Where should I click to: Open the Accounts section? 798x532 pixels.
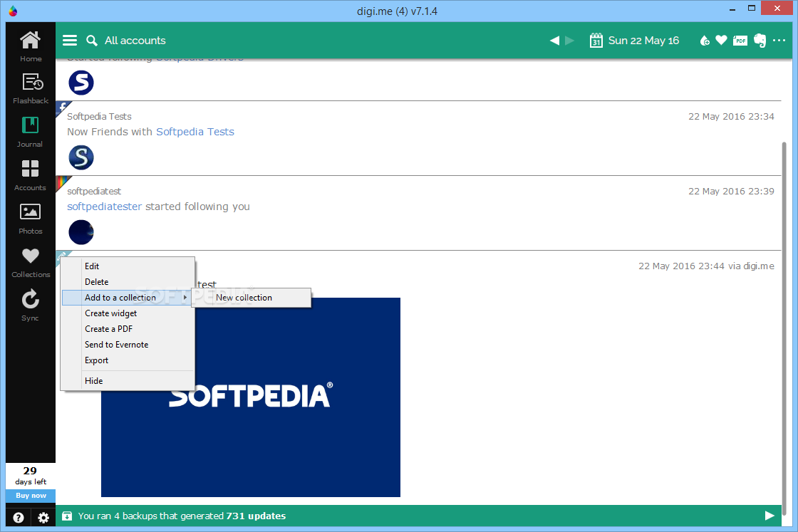click(x=30, y=175)
